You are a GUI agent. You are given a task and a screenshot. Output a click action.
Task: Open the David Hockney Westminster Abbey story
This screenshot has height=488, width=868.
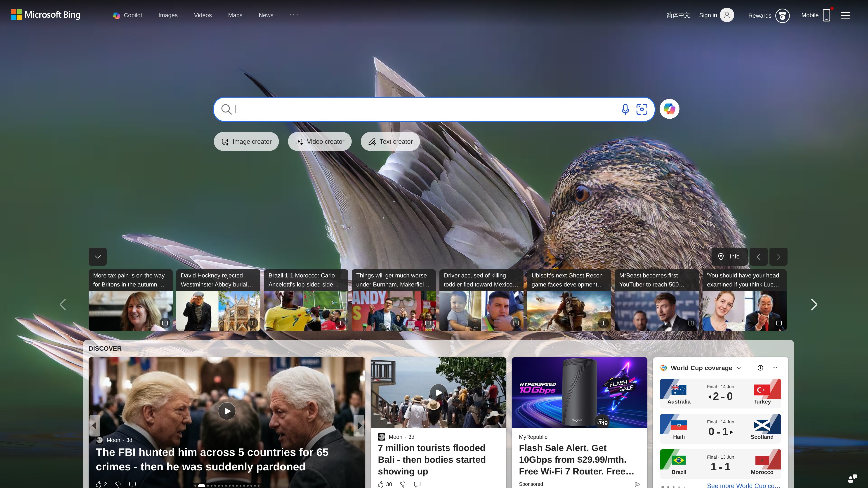[x=218, y=300]
